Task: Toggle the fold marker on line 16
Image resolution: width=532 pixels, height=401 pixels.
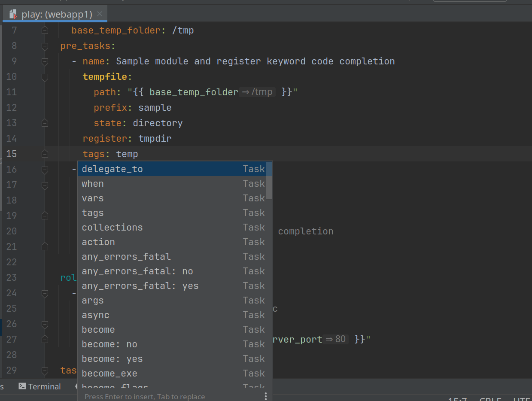Action: [45, 170]
